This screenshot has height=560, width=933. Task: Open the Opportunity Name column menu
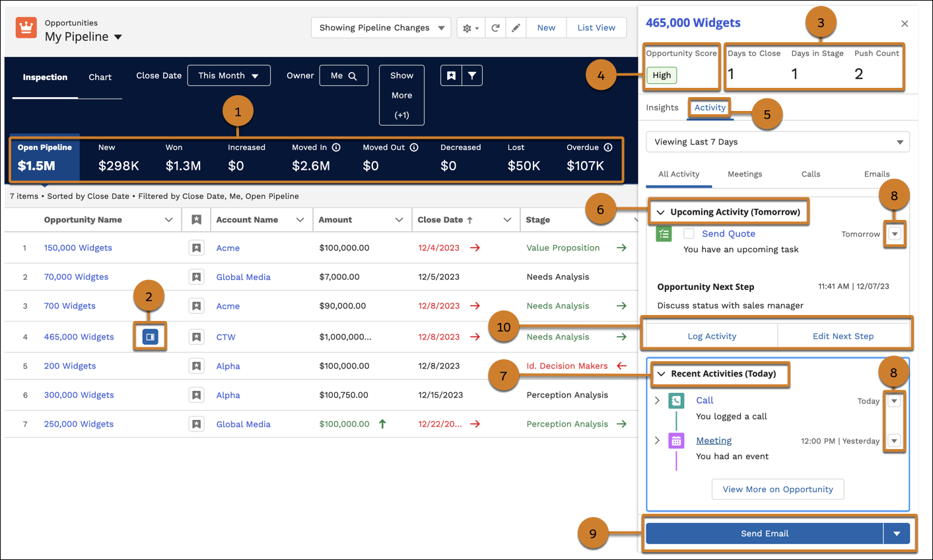click(169, 220)
